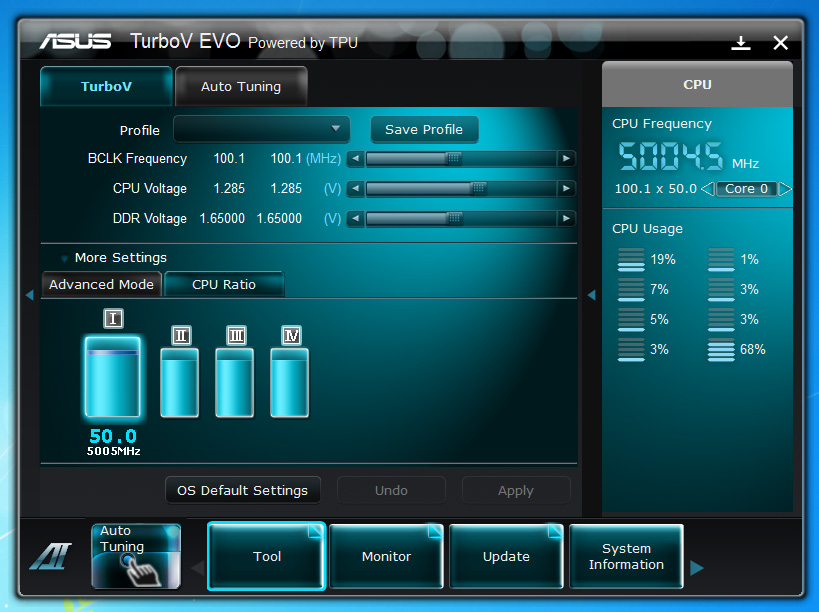The height and width of the screenshot is (612, 819).
Task: Click the 7% CPU usage meter
Action: point(631,289)
